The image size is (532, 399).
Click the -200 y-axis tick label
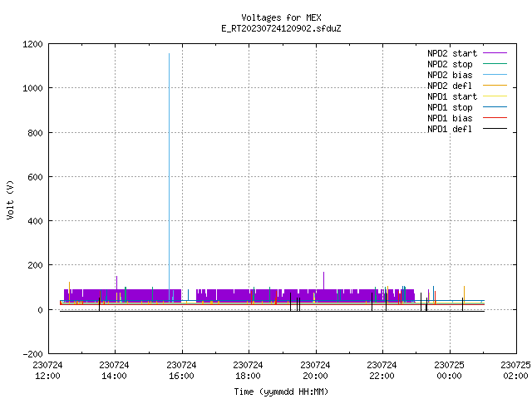(x=32, y=354)
